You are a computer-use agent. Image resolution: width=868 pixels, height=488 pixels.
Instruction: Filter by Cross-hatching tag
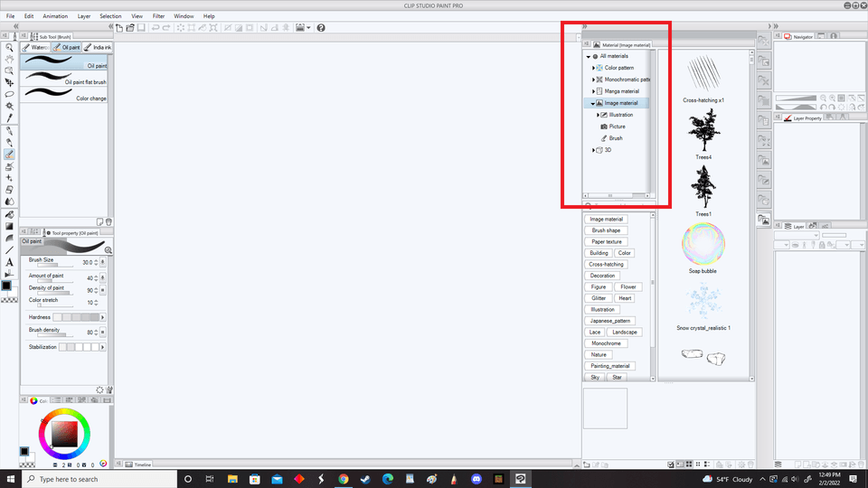[606, 265]
